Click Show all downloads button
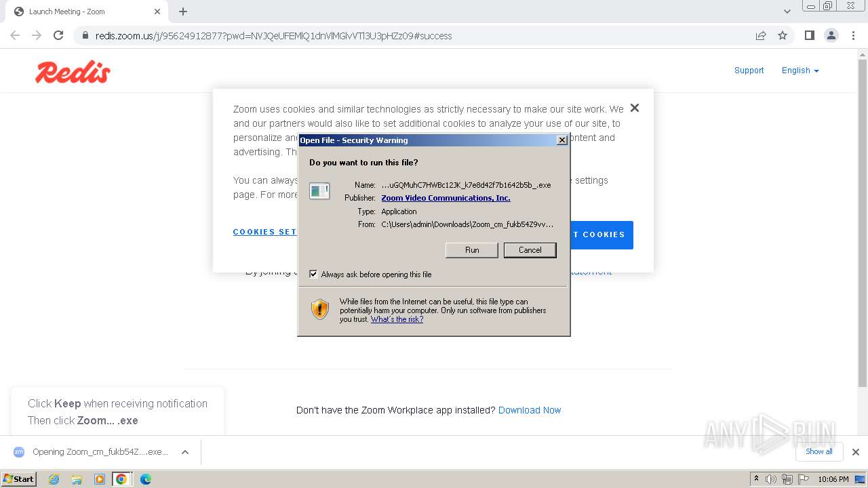This screenshot has height=488, width=868. pos(819,451)
